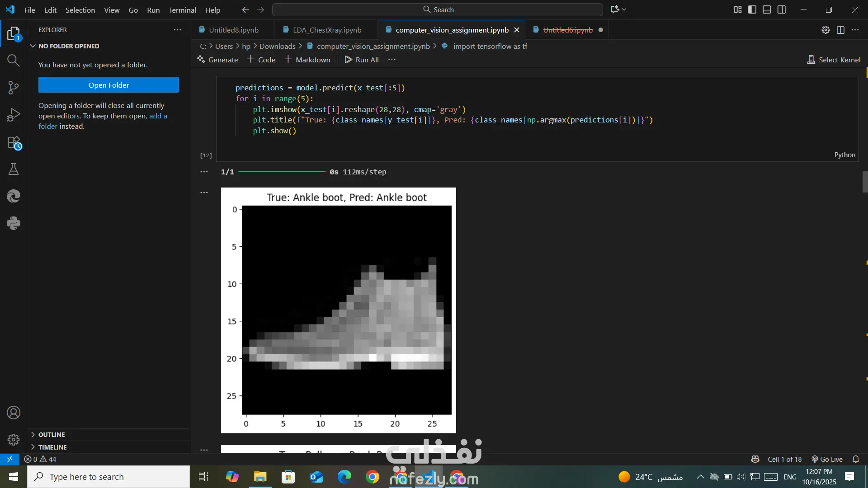Image resolution: width=868 pixels, height=488 pixels.
Task: Click the top Search command box
Action: 437,9
